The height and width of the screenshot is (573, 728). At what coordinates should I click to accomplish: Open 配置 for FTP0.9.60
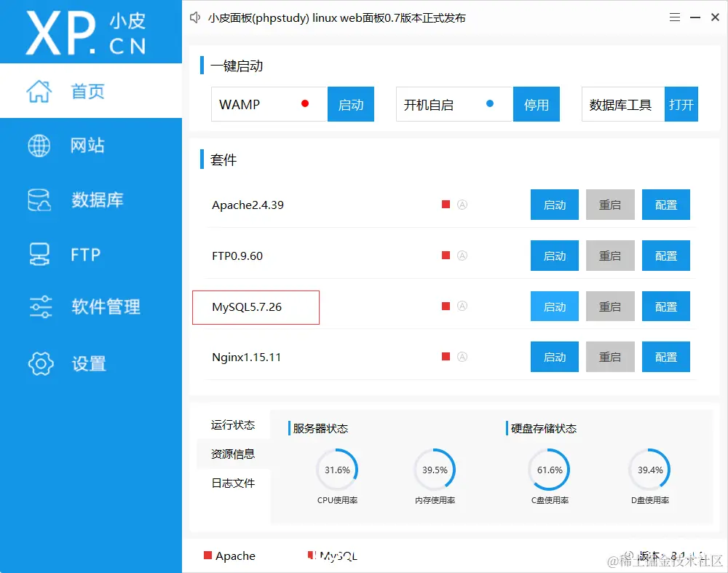tap(666, 256)
